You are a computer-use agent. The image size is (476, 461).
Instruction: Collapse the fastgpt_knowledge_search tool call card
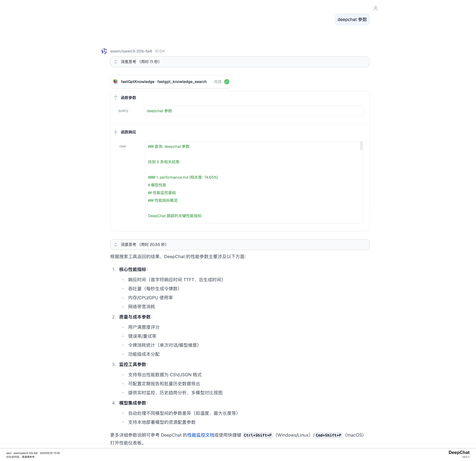point(164,82)
